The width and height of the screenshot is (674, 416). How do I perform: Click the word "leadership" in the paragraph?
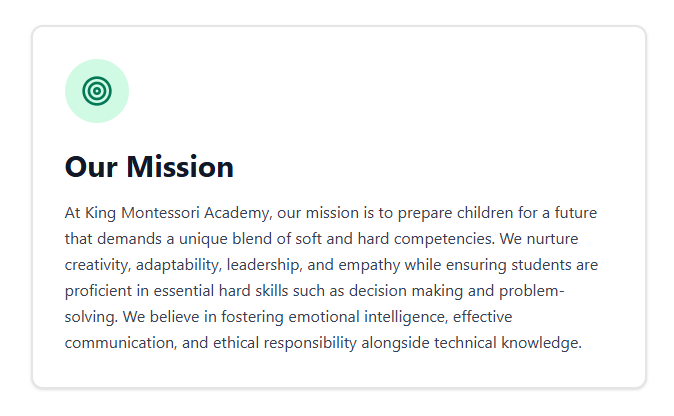point(263,265)
